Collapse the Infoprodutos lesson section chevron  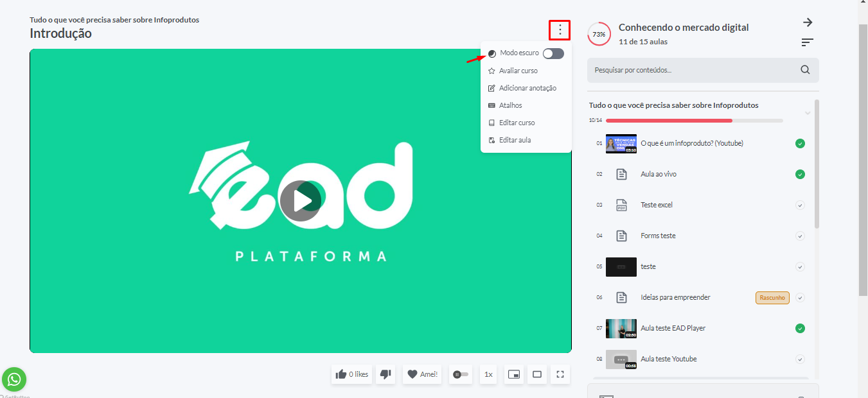[x=808, y=114]
